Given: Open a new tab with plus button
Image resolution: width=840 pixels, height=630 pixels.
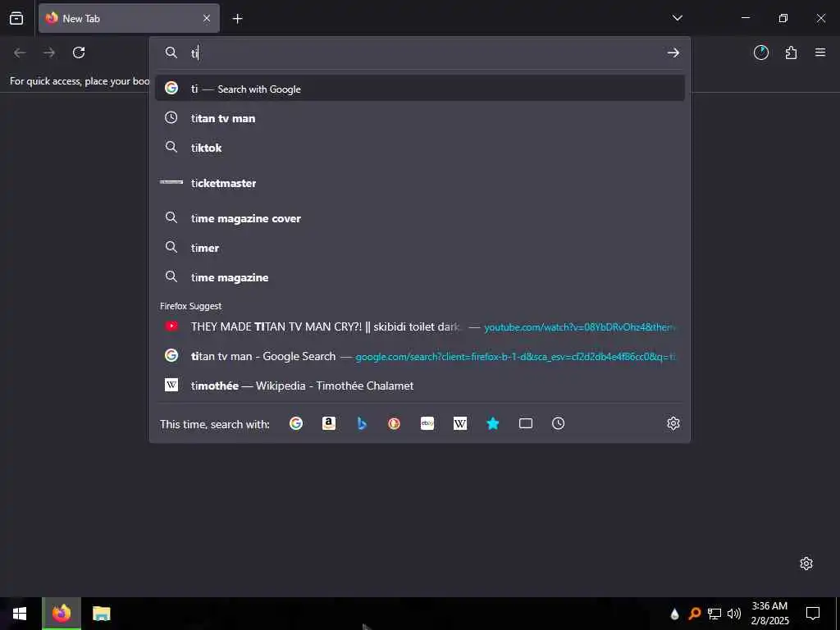Looking at the screenshot, I should click(x=237, y=19).
